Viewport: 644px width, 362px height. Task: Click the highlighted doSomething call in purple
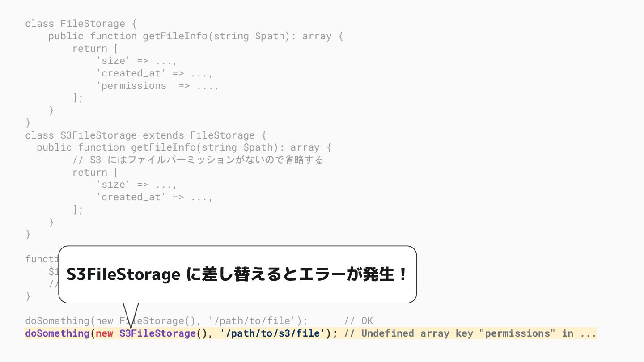tap(57, 333)
